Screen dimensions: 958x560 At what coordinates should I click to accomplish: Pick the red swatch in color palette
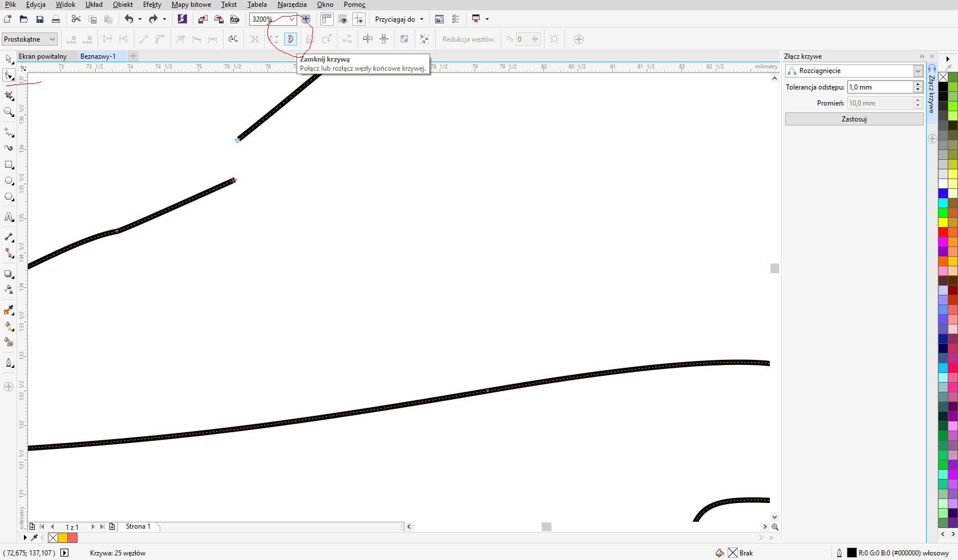[943, 232]
